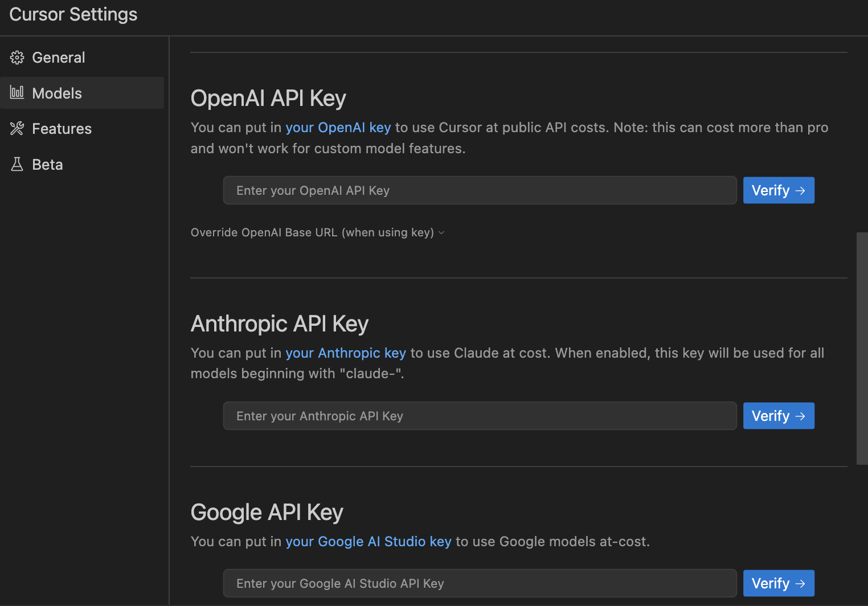
Task: Click the Models bar chart icon
Action: (17, 92)
